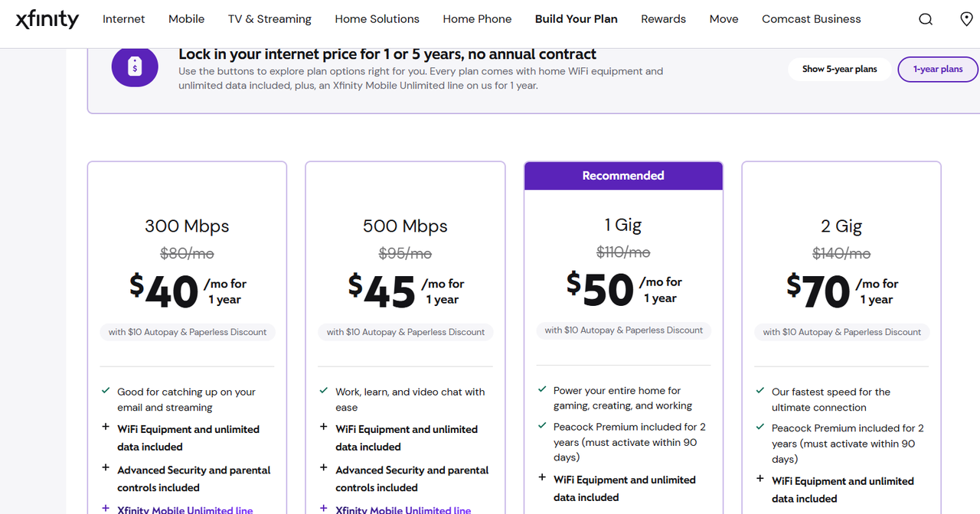Open the TV & Streaming menu
The height and width of the screenshot is (514, 980).
click(269, 19)
